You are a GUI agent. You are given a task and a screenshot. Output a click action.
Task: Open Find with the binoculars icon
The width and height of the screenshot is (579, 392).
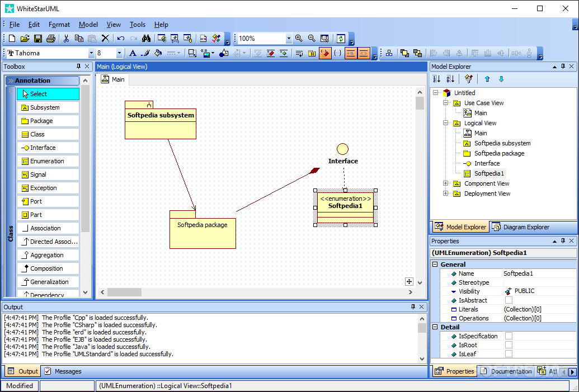pyautogui.click(x=146, y=39)
